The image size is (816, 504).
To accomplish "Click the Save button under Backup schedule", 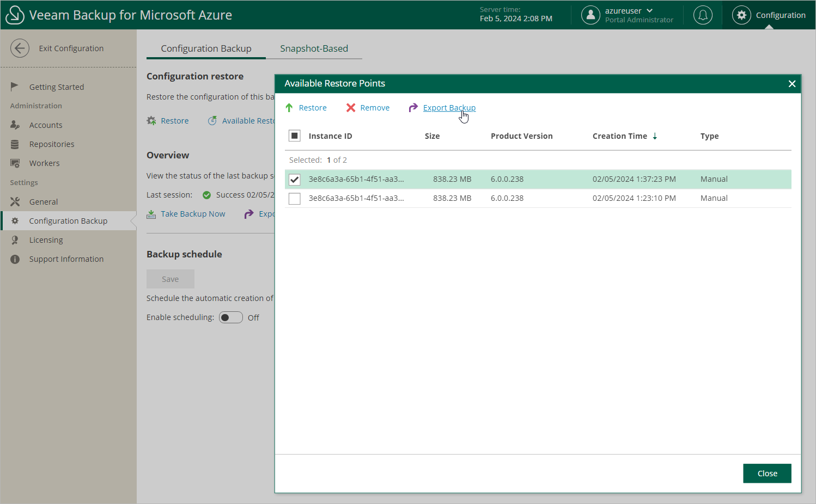I will tap(170, 279).
